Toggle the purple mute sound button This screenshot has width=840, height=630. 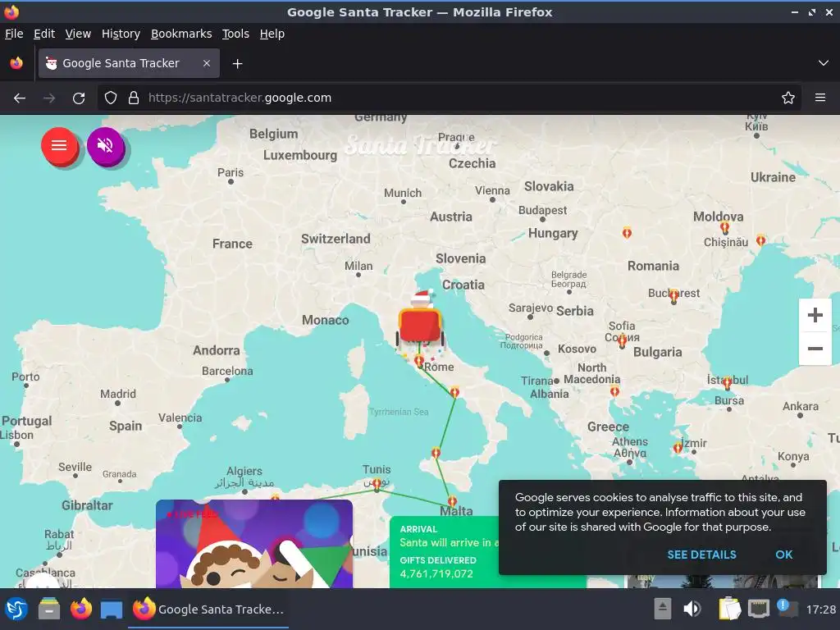tap(106, 146)
